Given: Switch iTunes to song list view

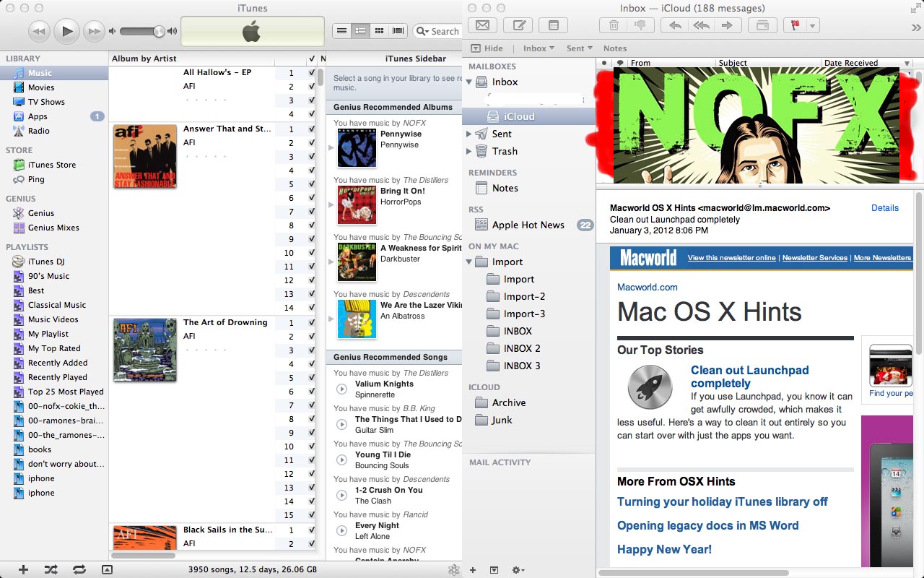Looking at the screenshot, I should [341, 31].
